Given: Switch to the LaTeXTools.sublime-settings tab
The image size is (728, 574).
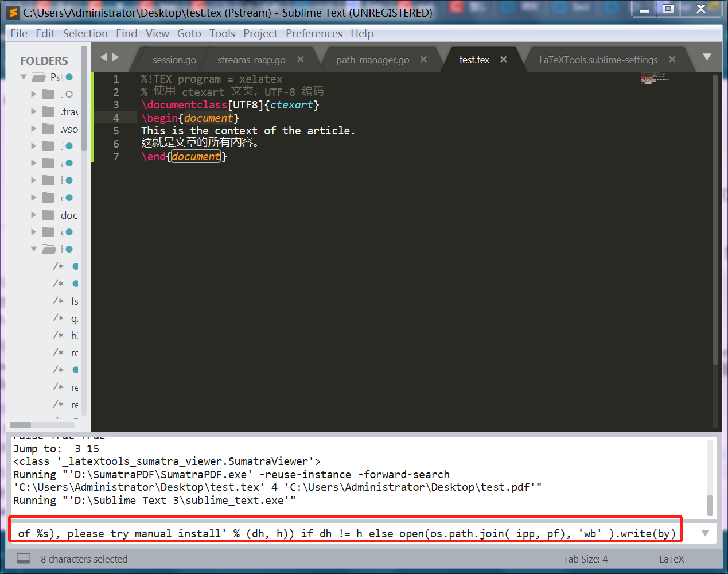Looking at the screenshot, I should 598,59.
